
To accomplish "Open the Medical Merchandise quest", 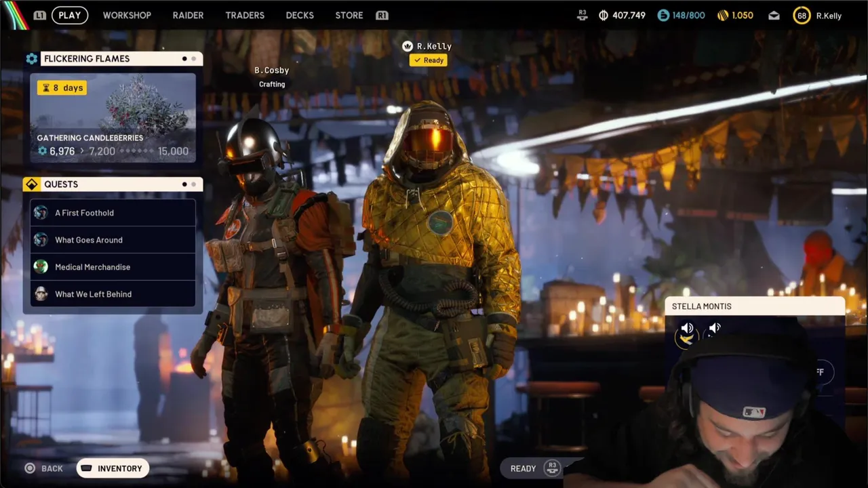I will 113,267.
